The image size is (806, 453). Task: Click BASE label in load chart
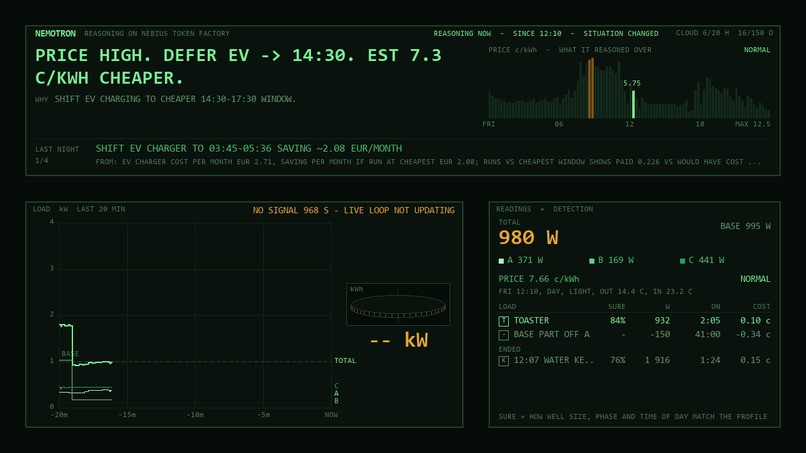point(70,354)
